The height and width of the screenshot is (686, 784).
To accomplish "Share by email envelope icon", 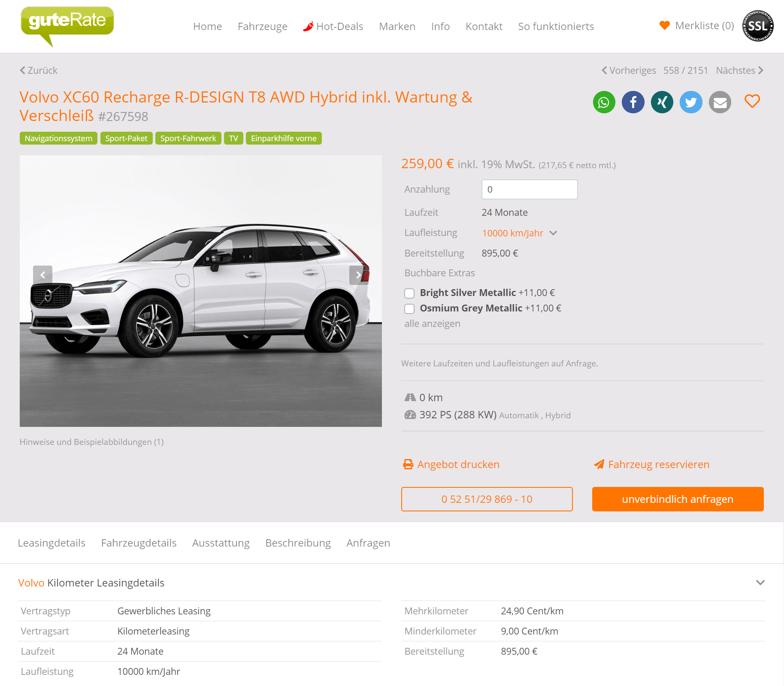I will point(720,102).
